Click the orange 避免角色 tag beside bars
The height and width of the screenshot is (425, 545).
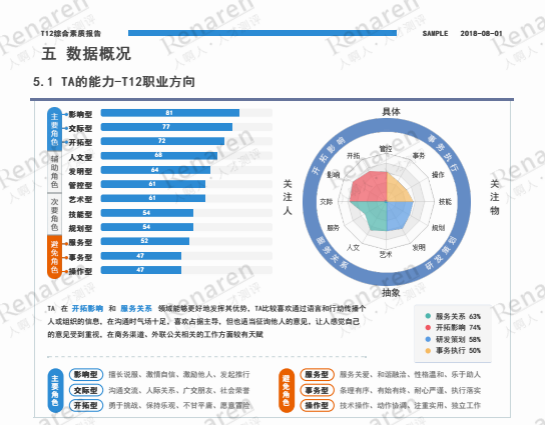coord(54,257)
